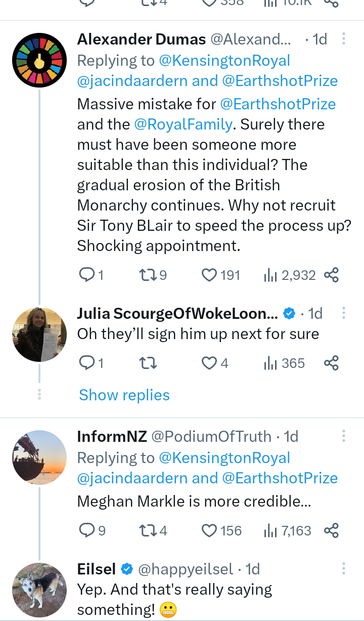Expand Show replies thread
This screenshot has height=621, width=364.
click(x=124, y=395)
